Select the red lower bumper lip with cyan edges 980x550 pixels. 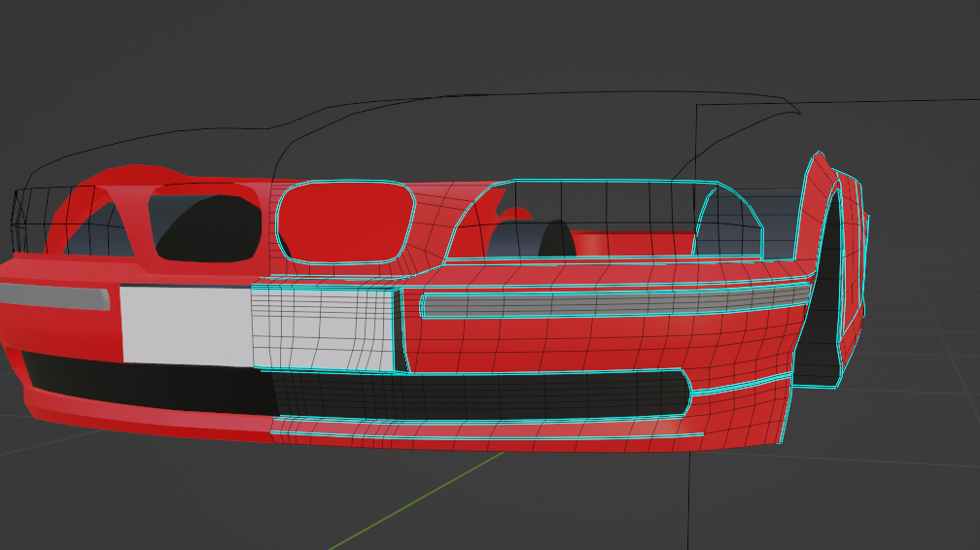[x=487, y=430]
